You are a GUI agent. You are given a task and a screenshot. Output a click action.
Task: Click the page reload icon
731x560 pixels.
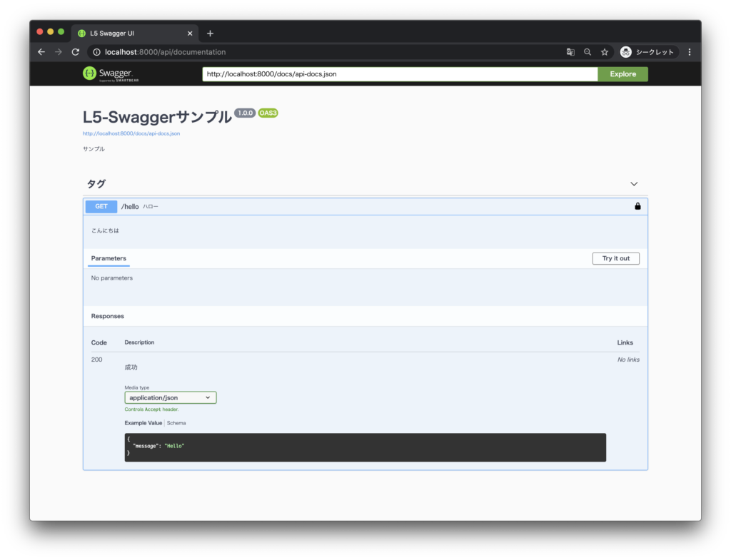point(75,51)
